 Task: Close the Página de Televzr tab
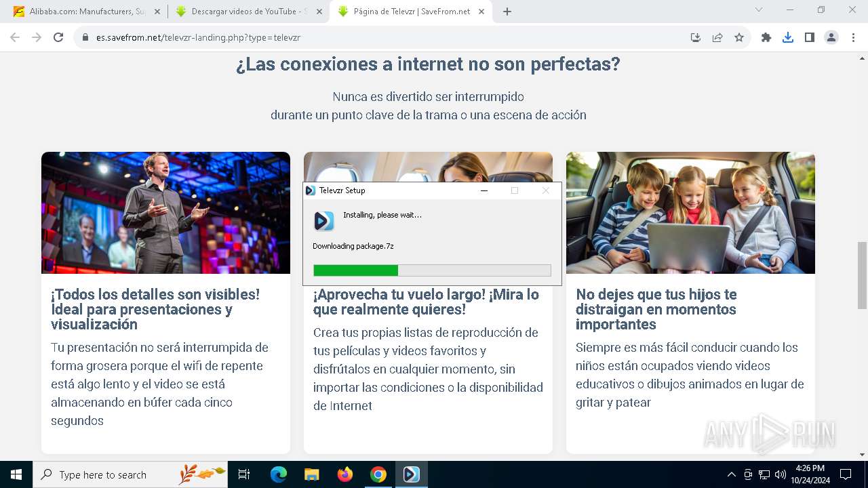(x=481, y=12)
